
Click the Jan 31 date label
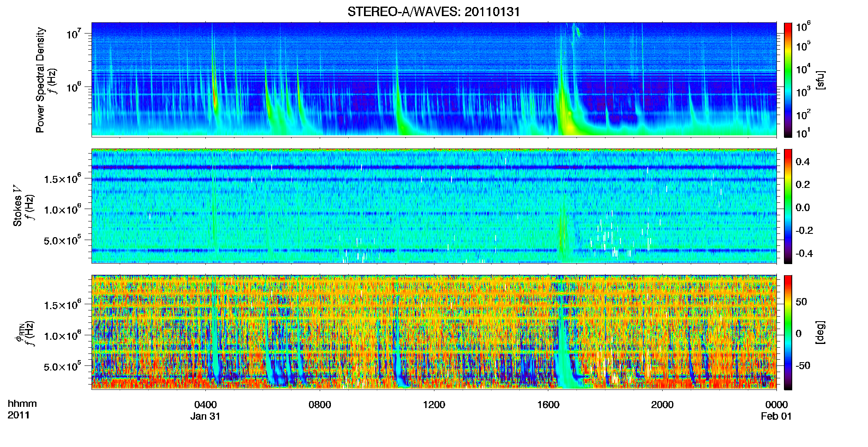point(205,416)
